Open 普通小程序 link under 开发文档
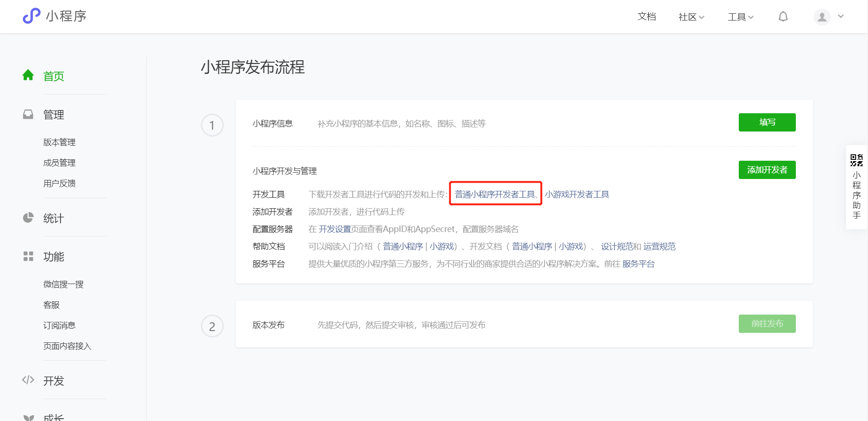Image resolution: width=868 pixels, height=421 pixels. (532, 246)
